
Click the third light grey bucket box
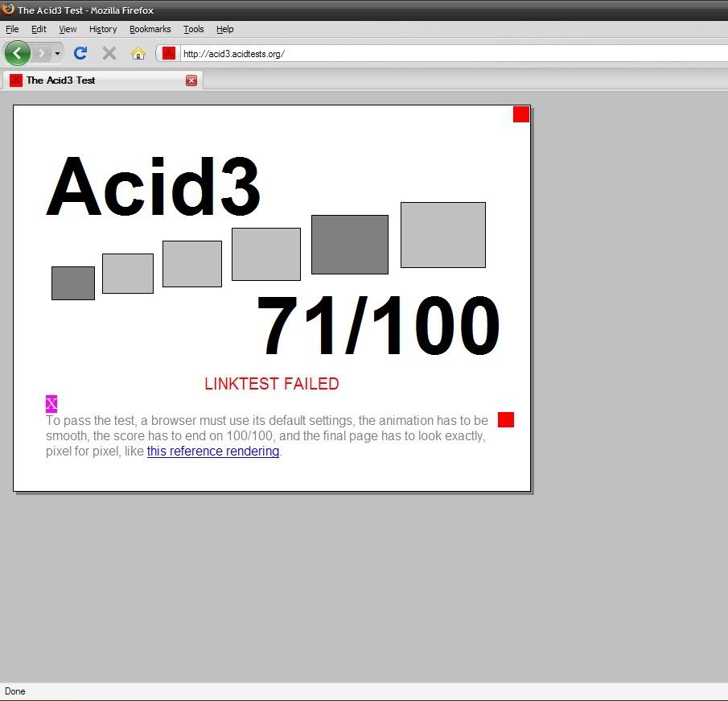click(192, 263)
